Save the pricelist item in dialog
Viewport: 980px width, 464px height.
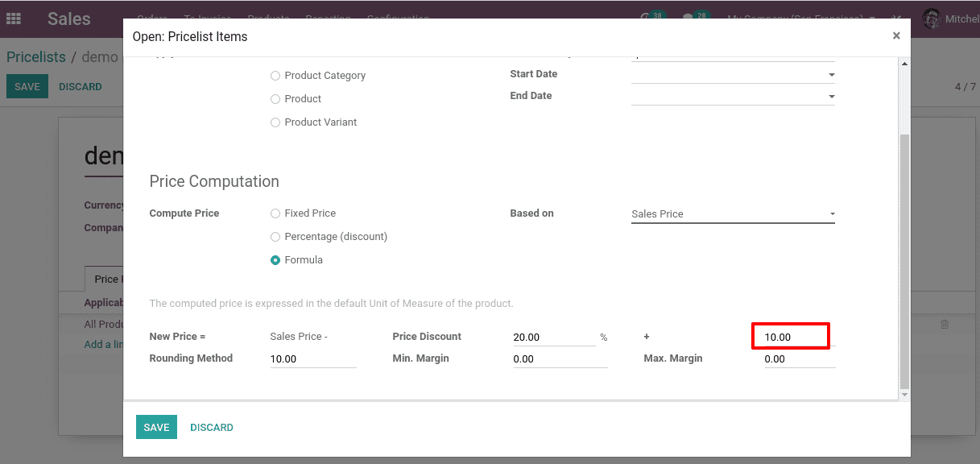[156, 427]
